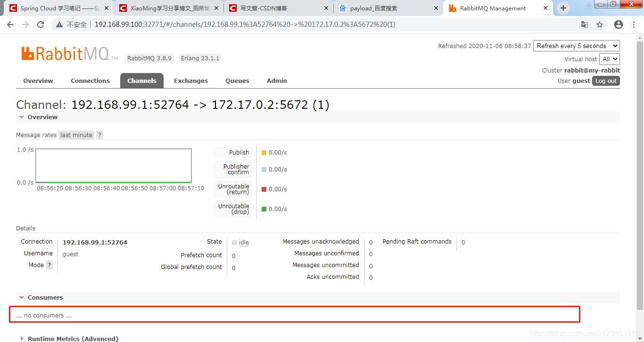Open connection 192.168.99.1:52764 link
The image size is (644, 342).
(x=95, y=242)
